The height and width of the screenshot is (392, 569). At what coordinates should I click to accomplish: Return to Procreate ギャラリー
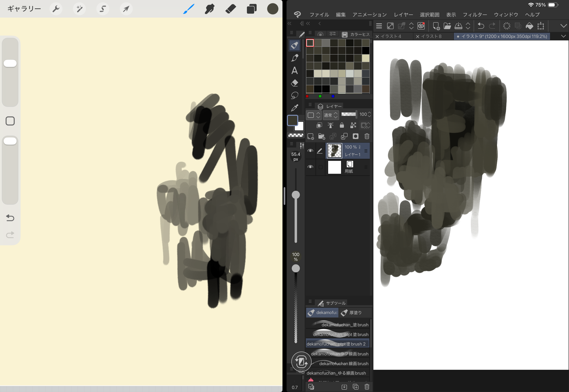point(24,9)
